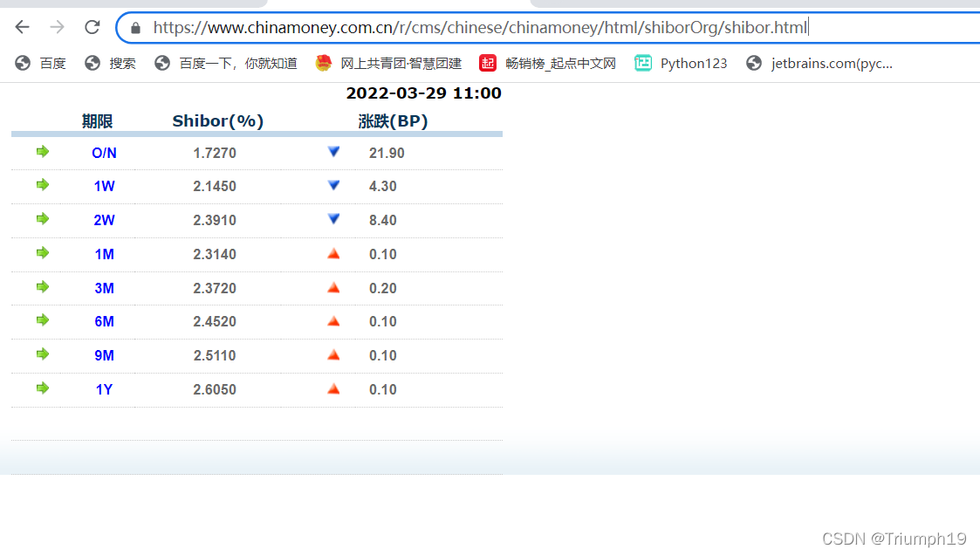The height and width of the screenshot is (556, 980).
Task: Select the Shibor value 2.6050
Action: tap(215, 389)
